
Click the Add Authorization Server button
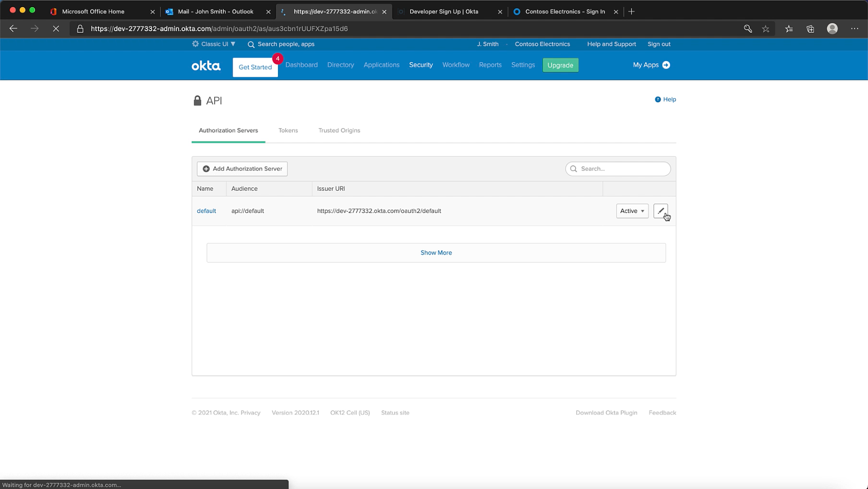[x=242, y=169]
